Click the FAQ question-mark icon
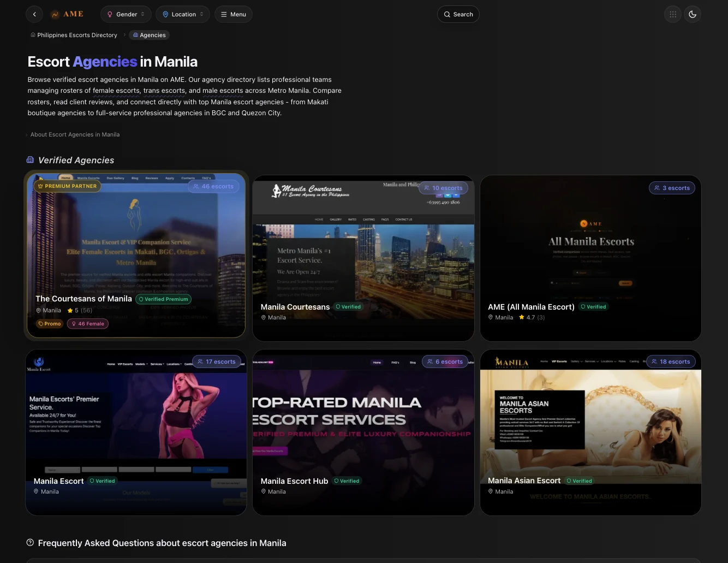The image size is (728, 563). point(30,543)
